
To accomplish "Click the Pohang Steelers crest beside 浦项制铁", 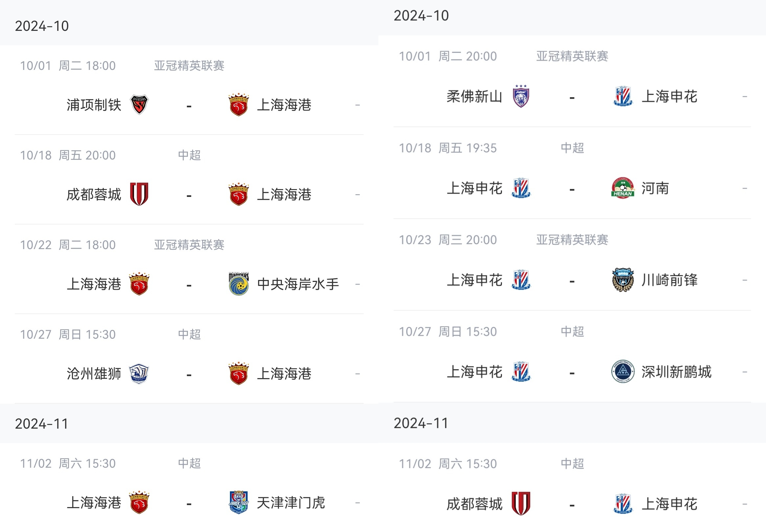I will [x=139, y=104].
